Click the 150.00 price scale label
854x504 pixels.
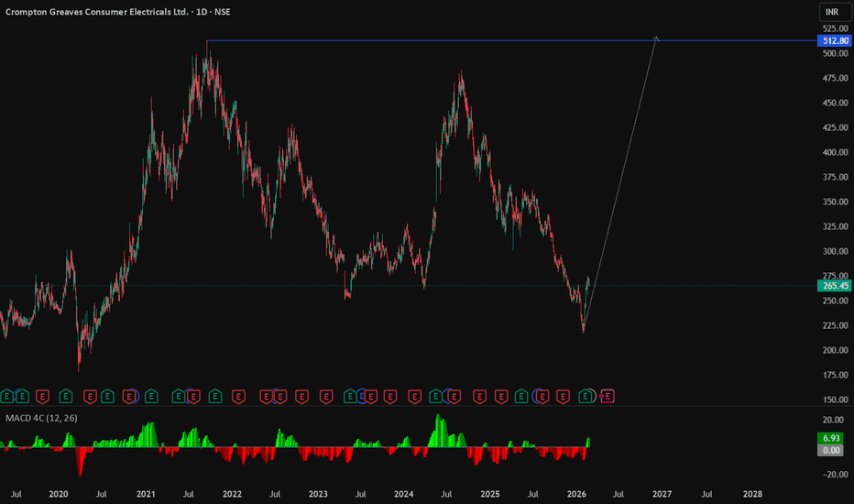(836, 400)
